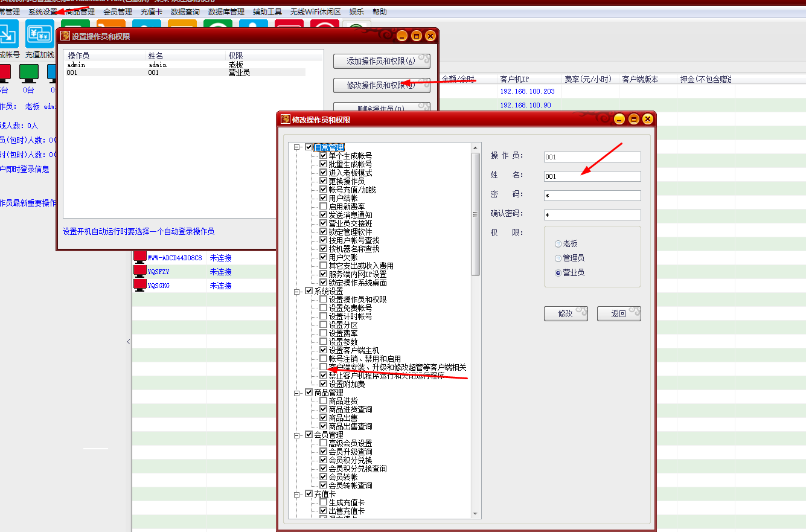Click title icon of 设置操作员和权限 window
The height and width of the screenshot is (532, 806).
(65, 36)
